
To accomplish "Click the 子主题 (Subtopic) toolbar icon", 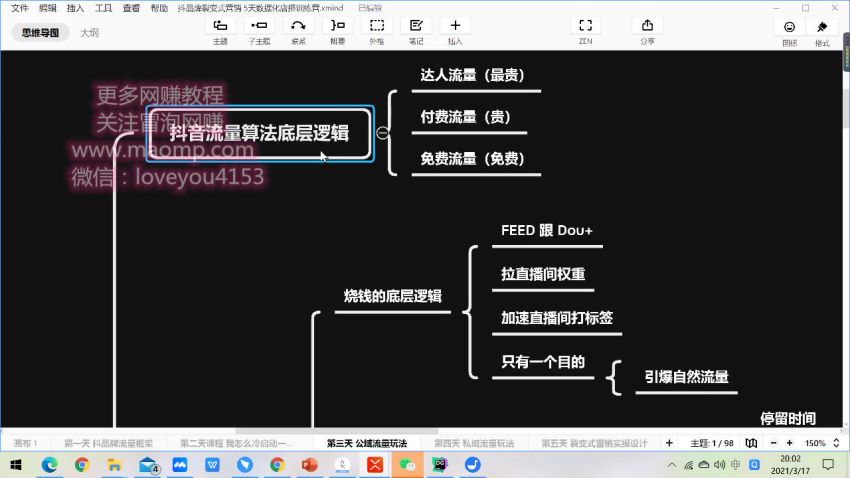I will pos(259,30).
